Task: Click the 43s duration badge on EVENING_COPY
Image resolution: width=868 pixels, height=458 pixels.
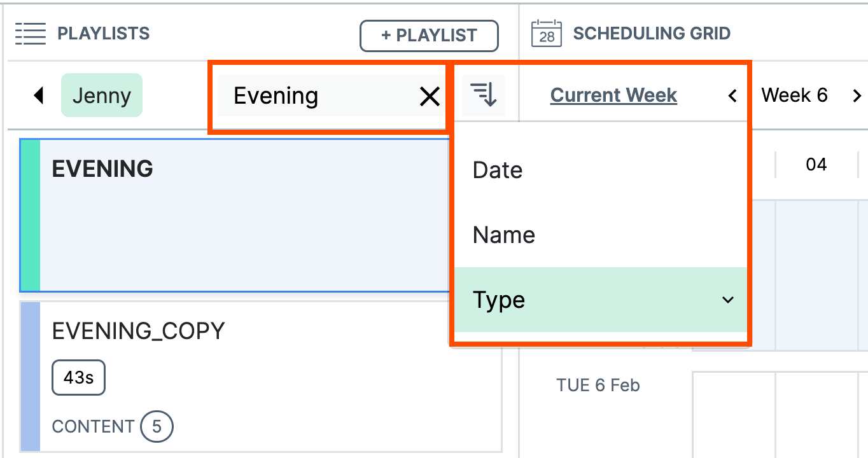Action: (x=78, y=377)
